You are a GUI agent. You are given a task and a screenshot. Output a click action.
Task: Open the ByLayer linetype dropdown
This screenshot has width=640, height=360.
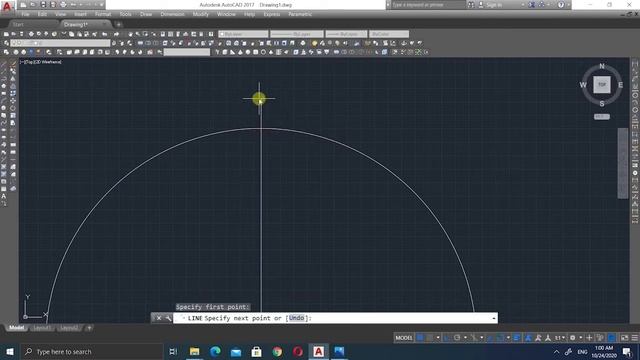297,34
